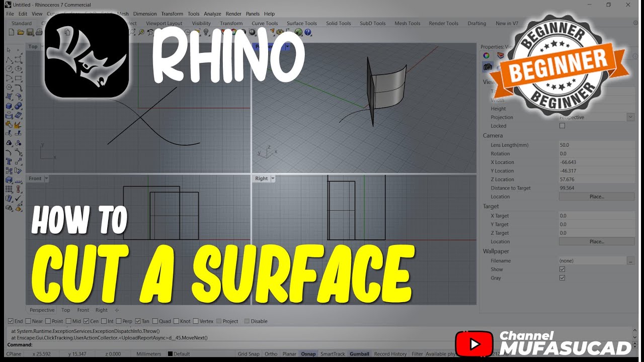Uncheck the Cen object snap

click(x=87, y=321)
